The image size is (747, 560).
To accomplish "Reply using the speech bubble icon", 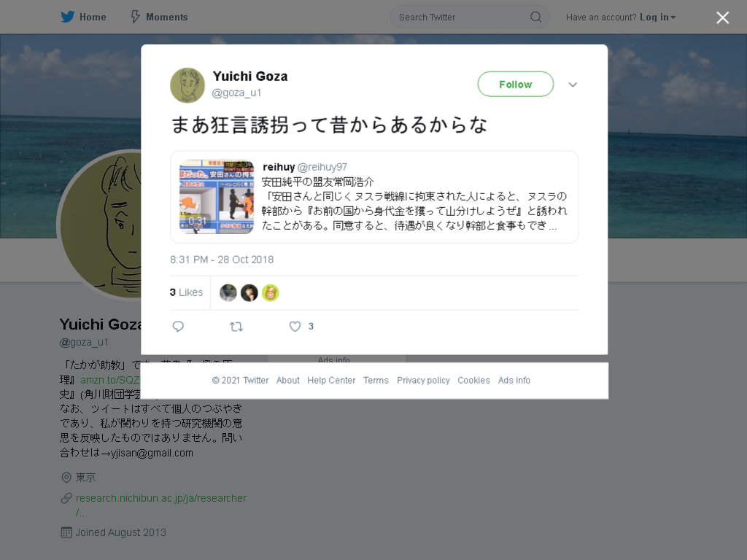I will click(178, 327).
